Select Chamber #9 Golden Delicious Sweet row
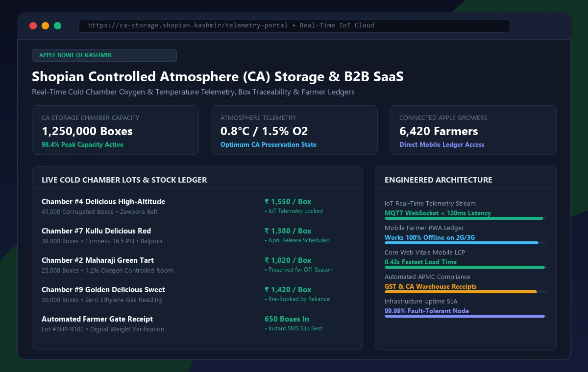The width and height of the screenshot is (588, 372). 197,294
